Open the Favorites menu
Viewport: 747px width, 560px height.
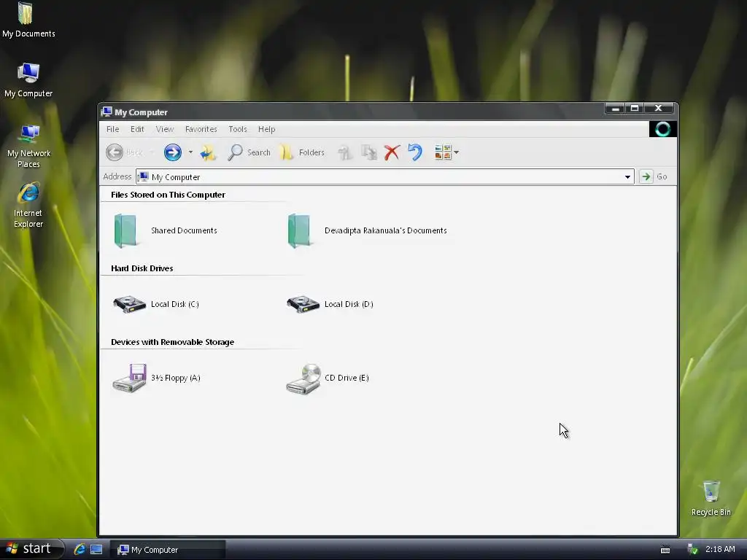201,129
